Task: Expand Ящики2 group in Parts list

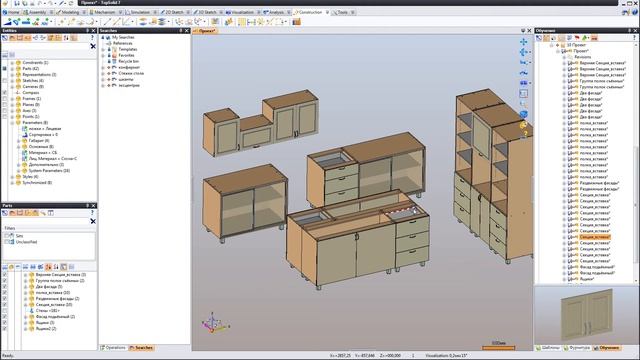Action: point(25,329)
